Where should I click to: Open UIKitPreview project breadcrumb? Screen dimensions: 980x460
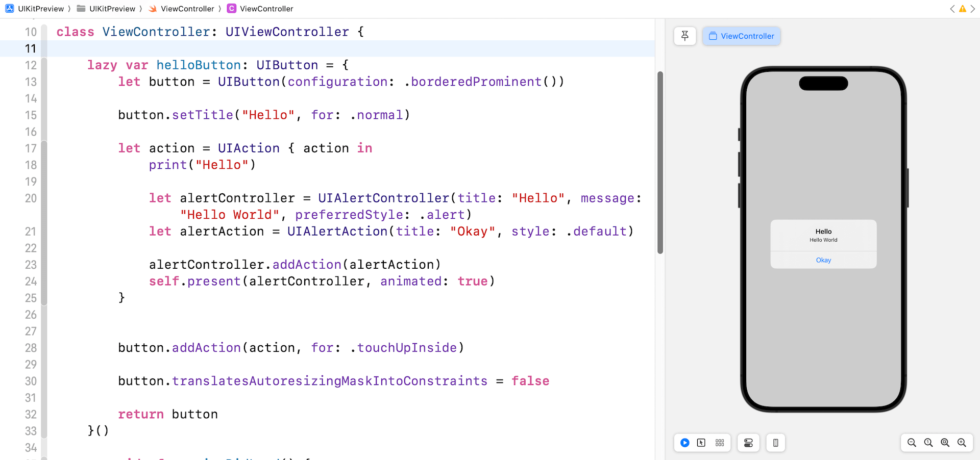point(35,9)
